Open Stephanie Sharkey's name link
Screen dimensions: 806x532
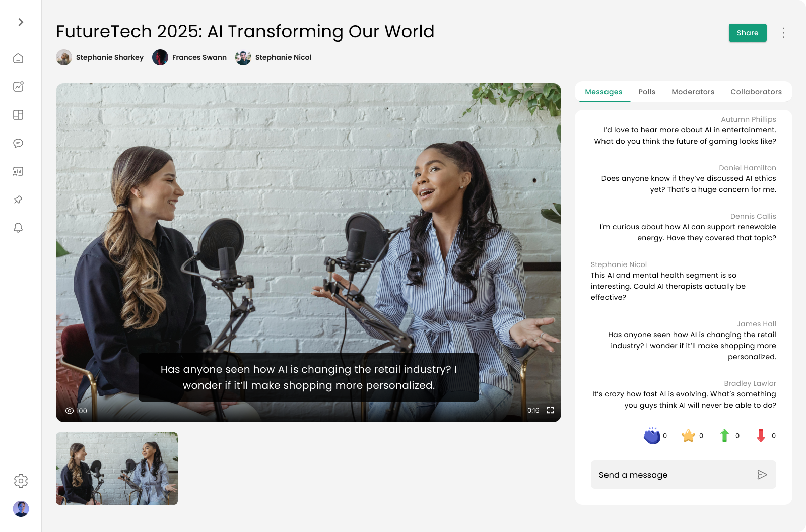[110, 57]
